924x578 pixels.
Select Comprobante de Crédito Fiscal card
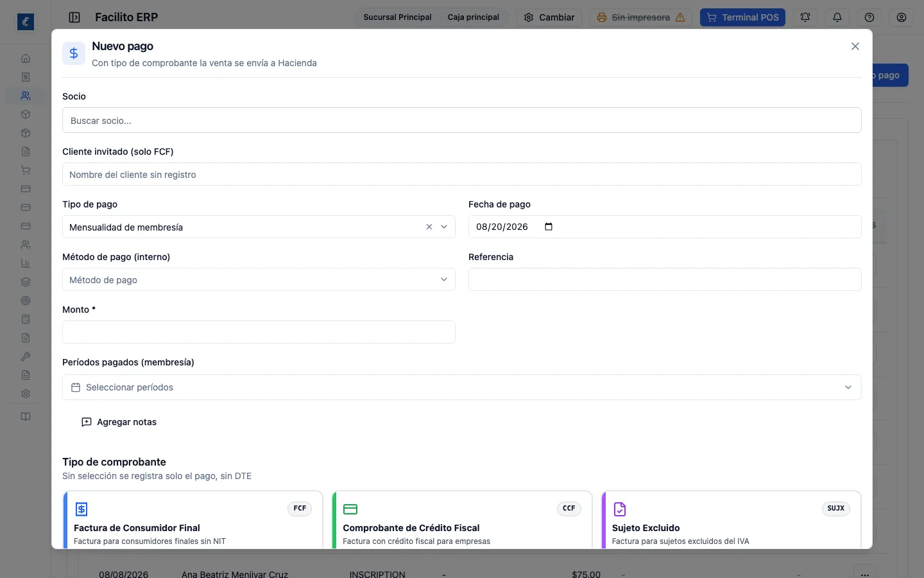[x=462, y=520]
